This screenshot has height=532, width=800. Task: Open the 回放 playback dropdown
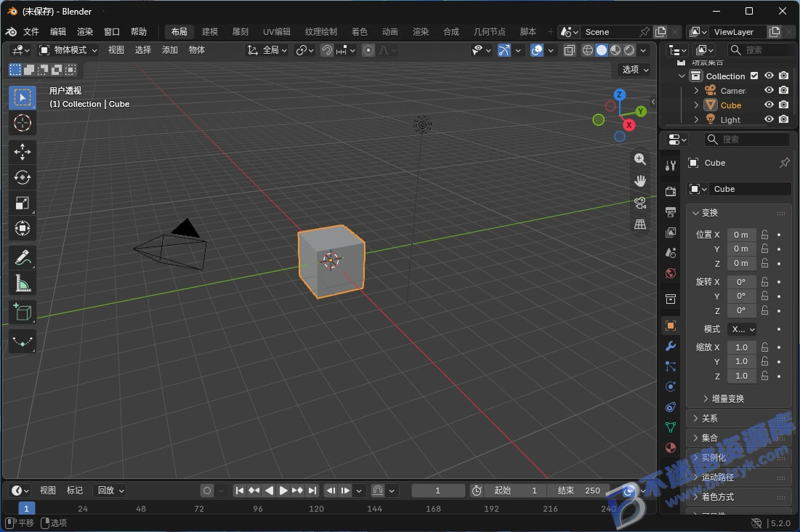110,490
